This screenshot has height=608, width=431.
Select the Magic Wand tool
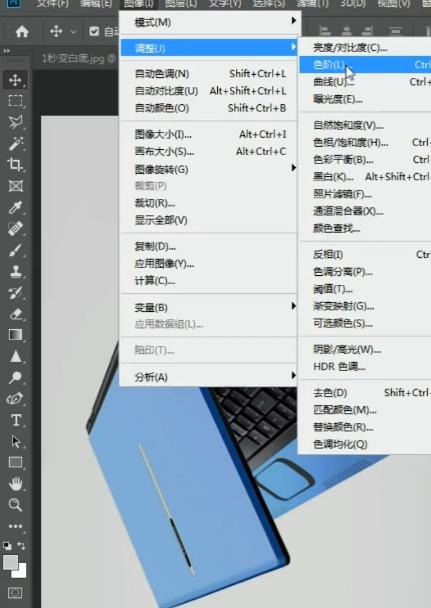pos(15,143)
